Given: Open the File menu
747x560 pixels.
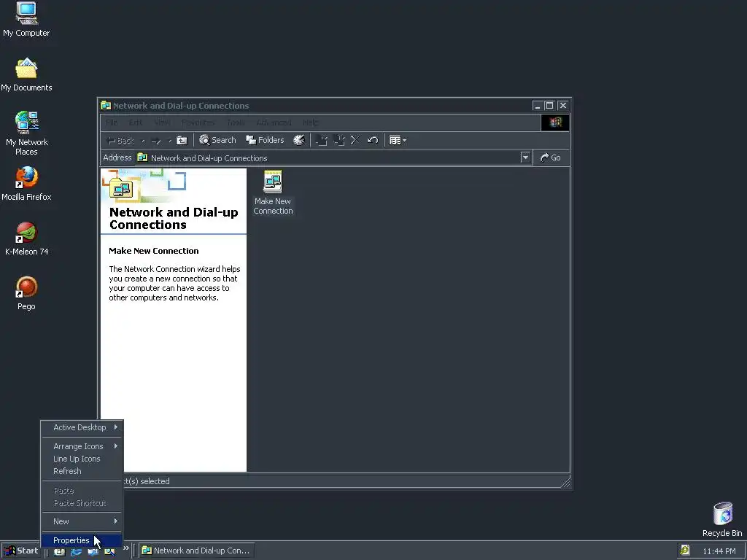Looking at the screenshot, I should [112, 122].
